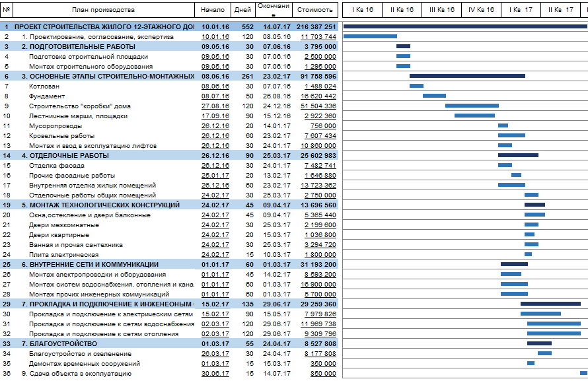
Task: Select the 'Стоимость' column header
Action: tap(315, 10)
